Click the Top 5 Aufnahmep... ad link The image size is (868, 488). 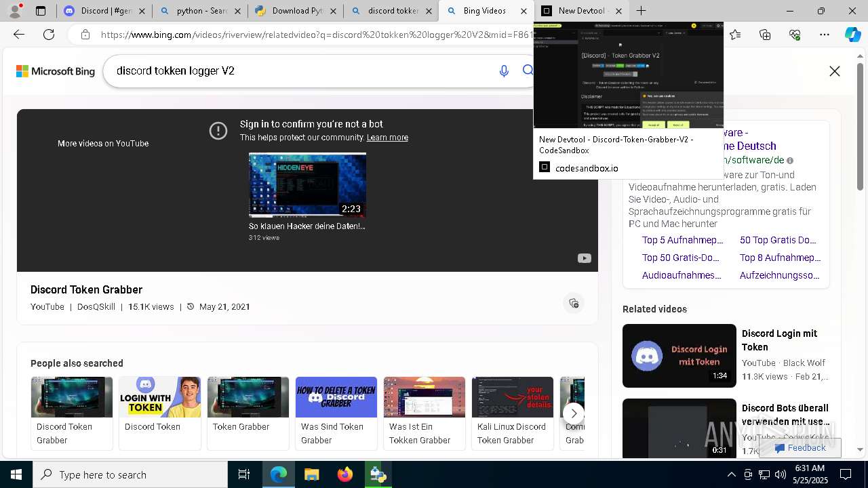coord(683,240)
